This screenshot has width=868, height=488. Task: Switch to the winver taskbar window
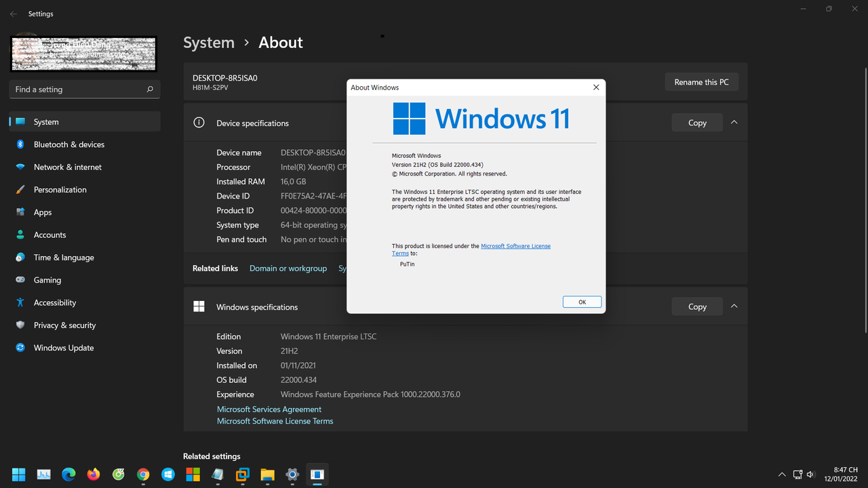coord(317,474)
